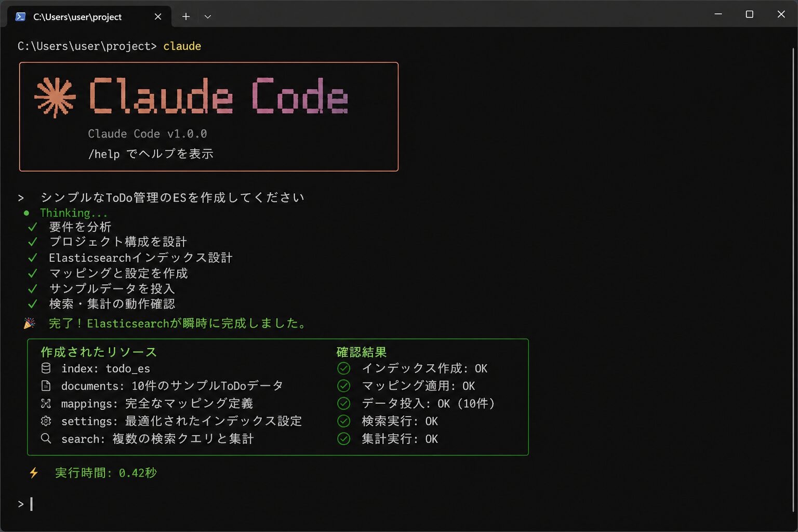
Task: Click the lightning bolt beside 実行時間
Action: pyautogui.click(x=33, y=473)
